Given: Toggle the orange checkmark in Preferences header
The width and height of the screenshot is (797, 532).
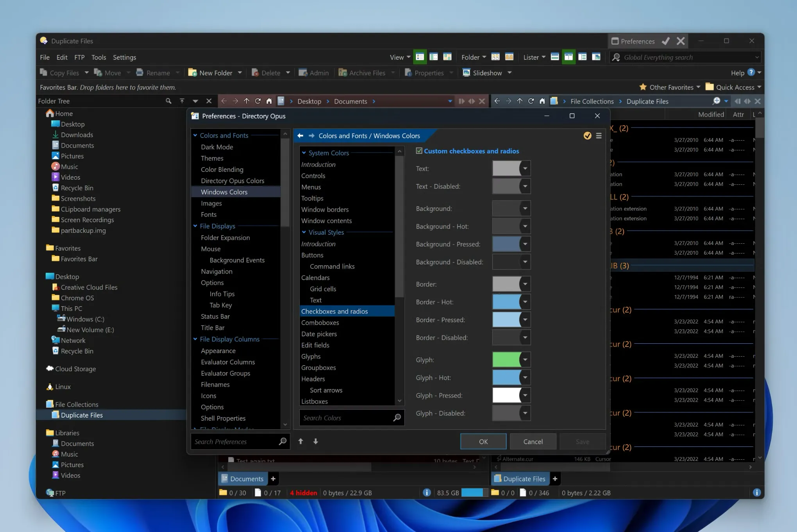Looking at the screenshot, I should point(587,136).
